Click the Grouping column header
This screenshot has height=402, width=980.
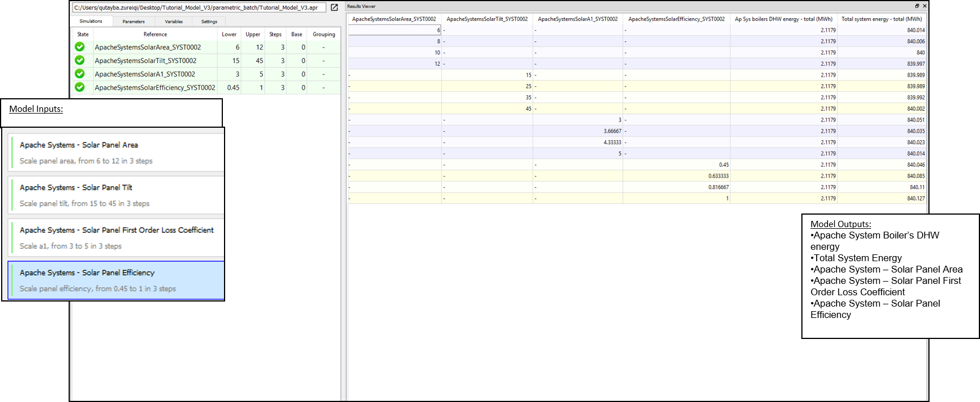[x=324, y=34]
